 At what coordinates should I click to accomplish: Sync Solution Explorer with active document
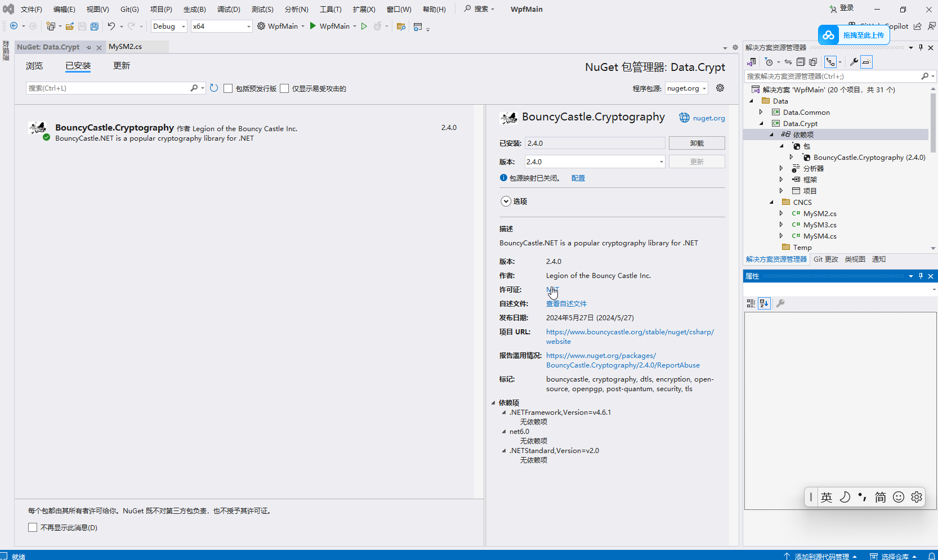pyautogui.click(x=788, y=62)
